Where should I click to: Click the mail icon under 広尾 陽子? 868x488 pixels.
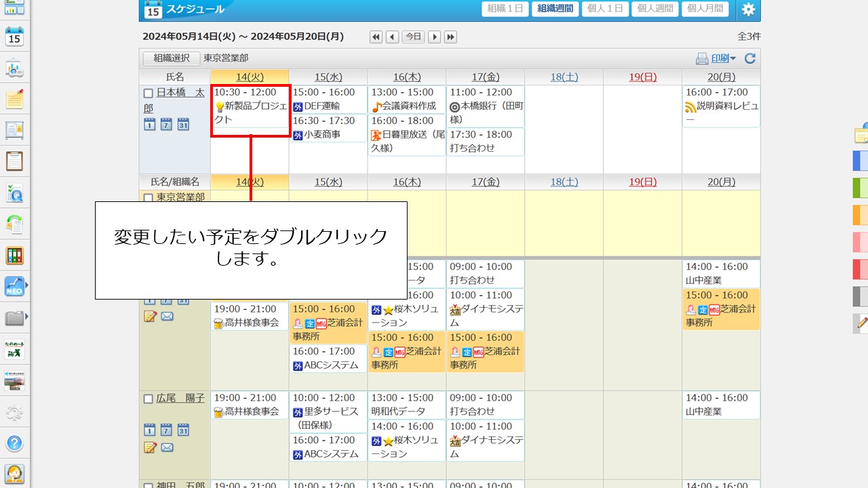(x=167, y=447)
